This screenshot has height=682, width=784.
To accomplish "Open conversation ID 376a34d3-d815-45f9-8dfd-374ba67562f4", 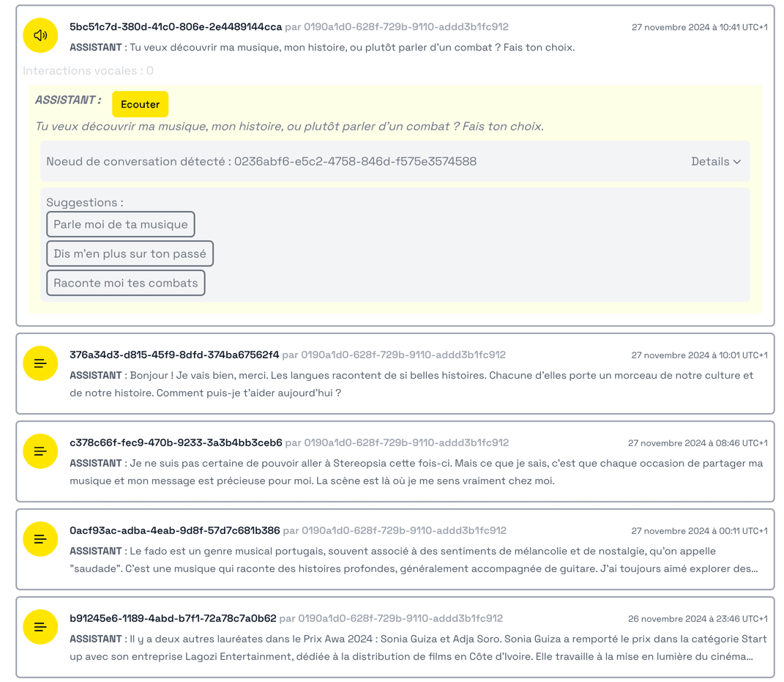I will point(174,355).
